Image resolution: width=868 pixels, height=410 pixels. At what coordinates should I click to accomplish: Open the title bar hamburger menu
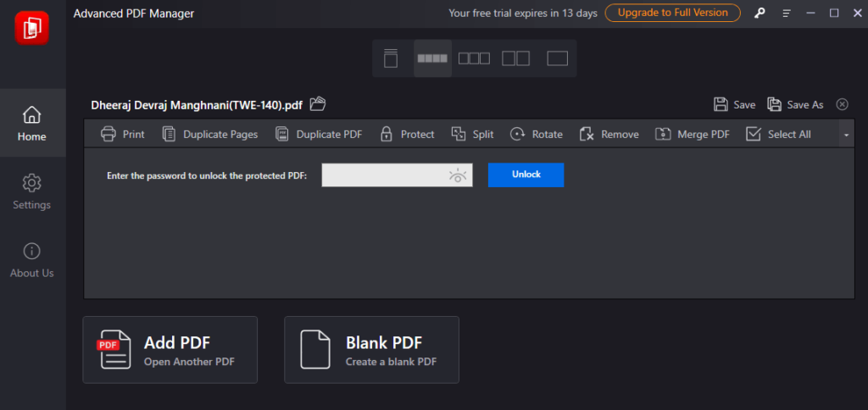(787, 14)
